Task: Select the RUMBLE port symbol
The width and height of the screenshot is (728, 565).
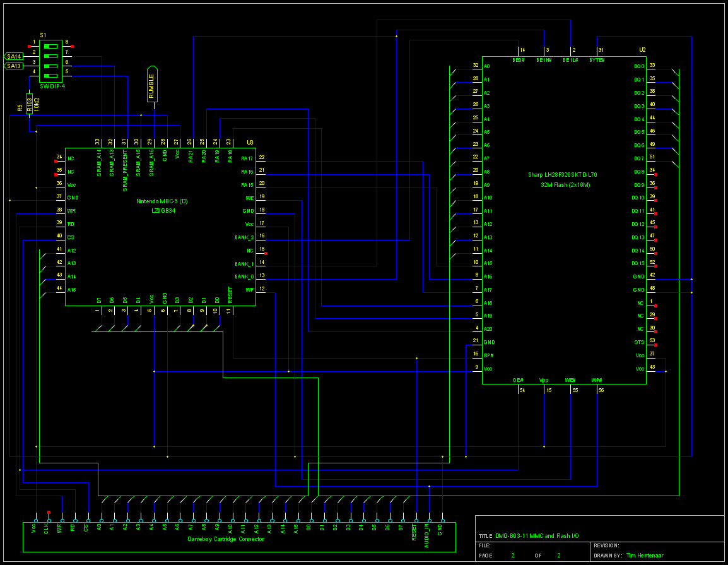Action: click(152, 84)
